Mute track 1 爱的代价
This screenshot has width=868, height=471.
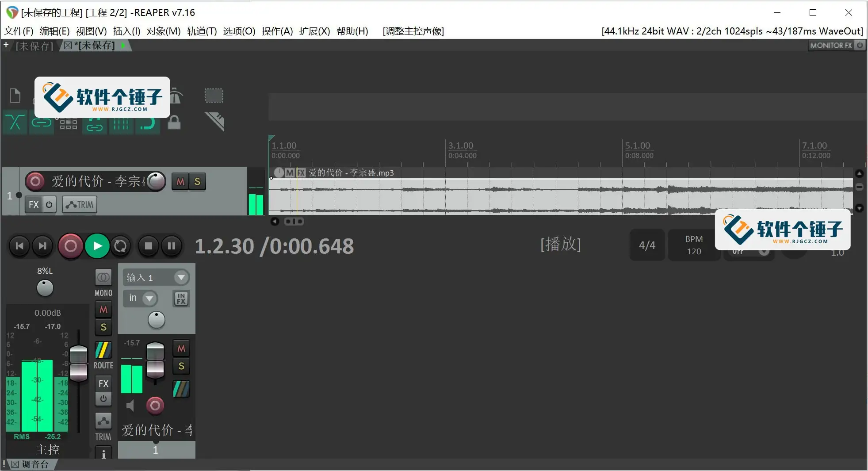pos(179,181)
